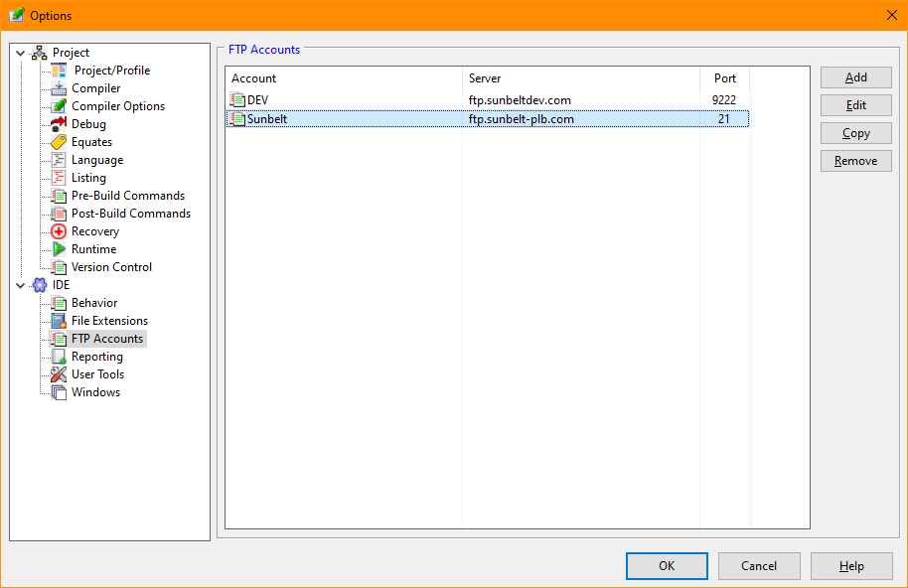Open the Behavior settings page
The image size is (908, 588).
pos(94,303)
